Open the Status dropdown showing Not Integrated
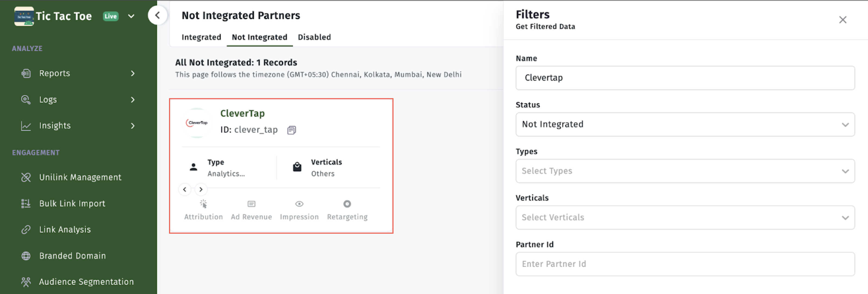The width and height of the screenshot is (868, 294). coord(685,124)
